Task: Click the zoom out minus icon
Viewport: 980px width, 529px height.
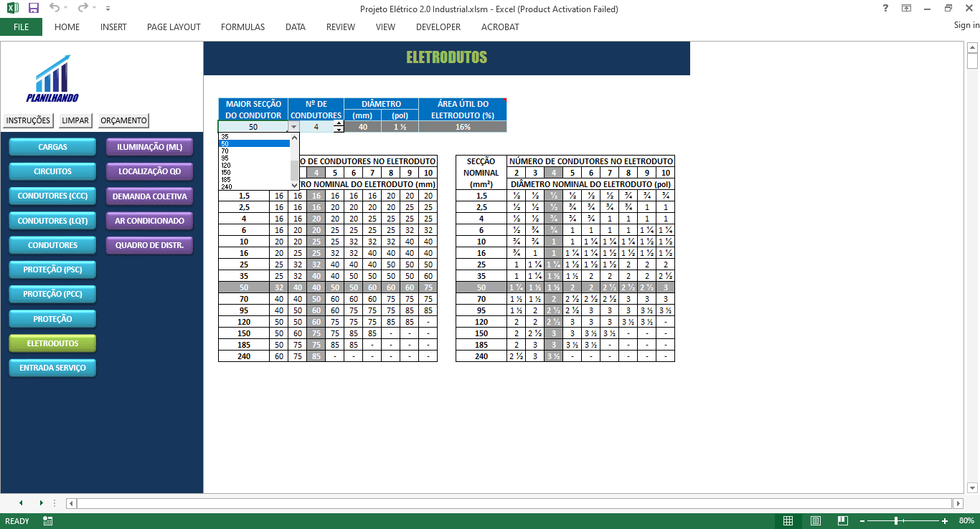Action: point(862,521)
